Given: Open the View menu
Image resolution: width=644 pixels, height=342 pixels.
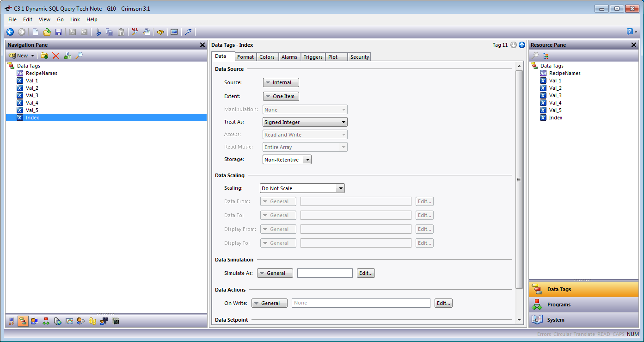Looking at the screenshot, I should tap(45, 19).
